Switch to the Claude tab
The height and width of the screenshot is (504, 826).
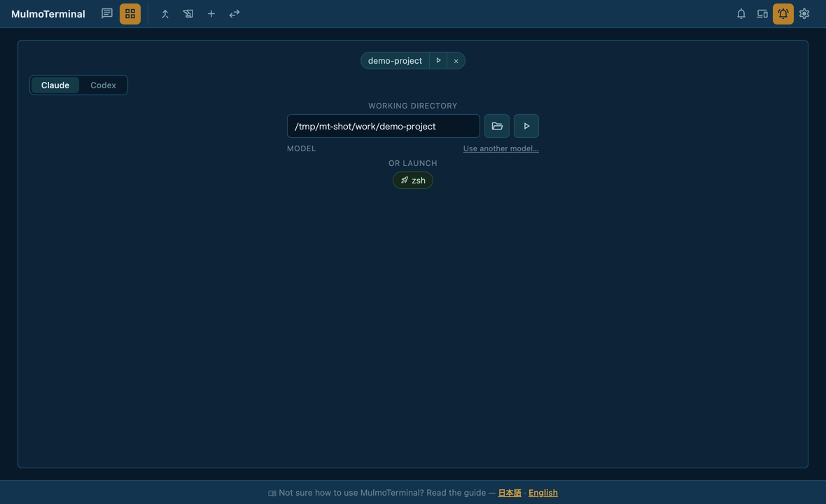[x=55, y=85]
